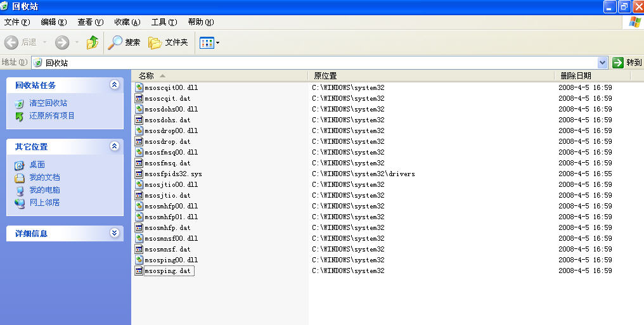Open the 帮助(H) menu
The width and height of the screenshot is (644, 325).
(201, 22)
